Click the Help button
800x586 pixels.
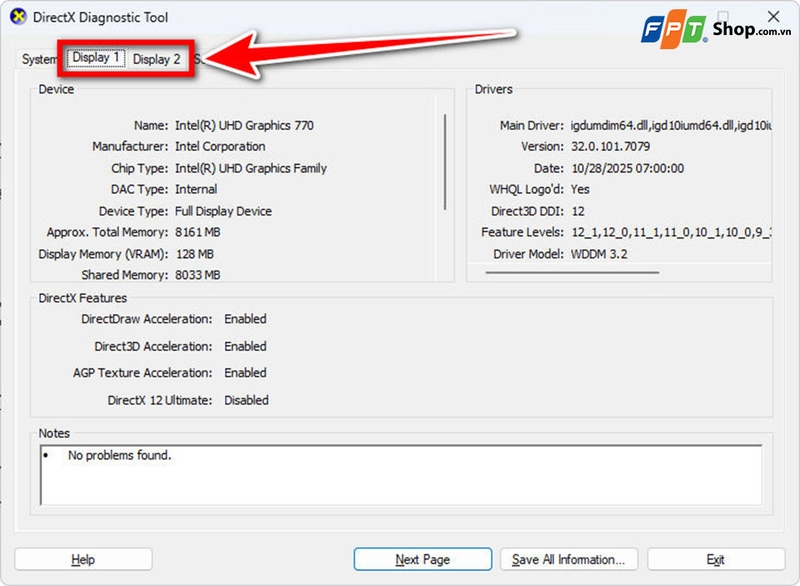(83, 559)
